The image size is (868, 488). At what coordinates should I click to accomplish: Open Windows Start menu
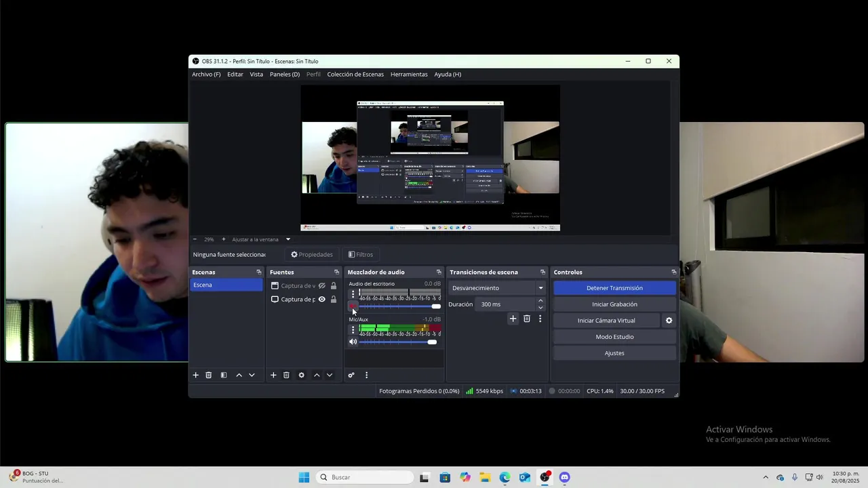(304, 477)
